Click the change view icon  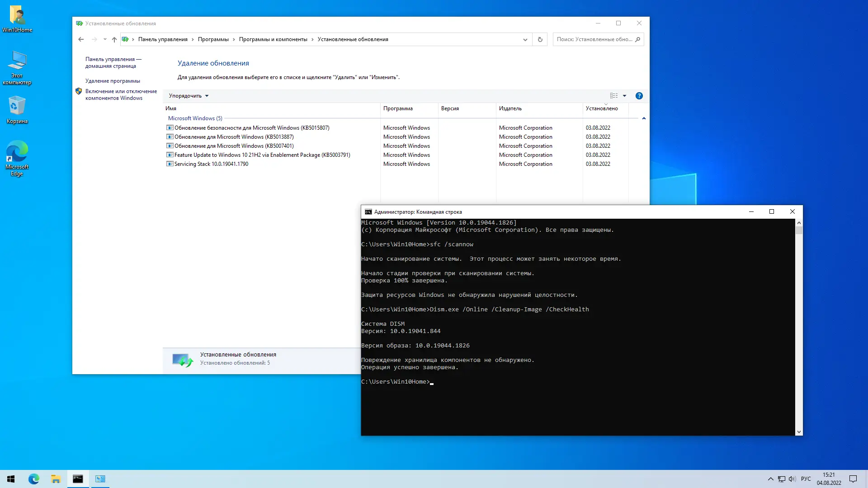click(613, 96)
